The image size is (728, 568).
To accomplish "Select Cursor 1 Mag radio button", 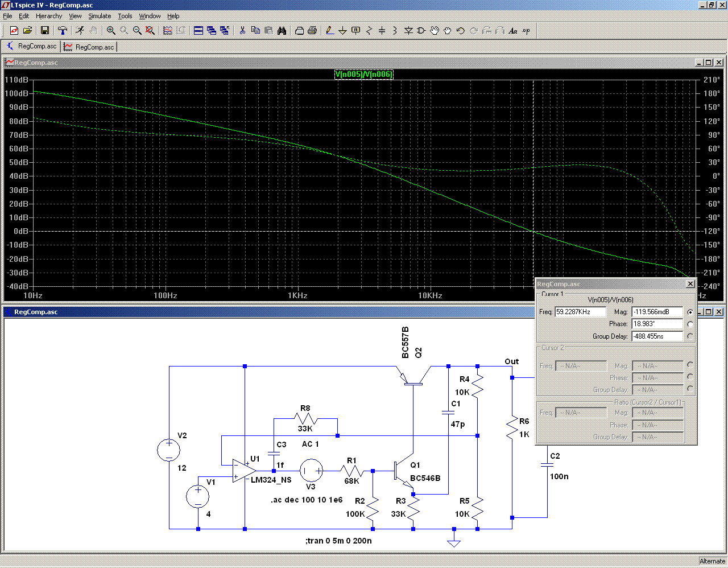I will (690, 312).
